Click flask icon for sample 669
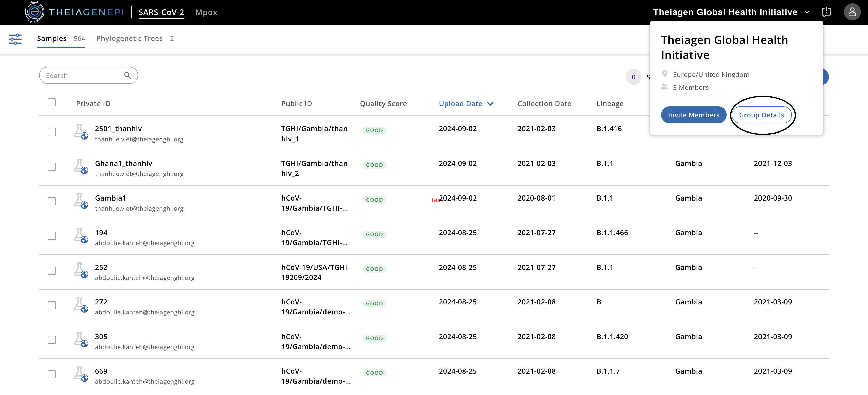This screenshot has height=395, width=868. [81, 374]
